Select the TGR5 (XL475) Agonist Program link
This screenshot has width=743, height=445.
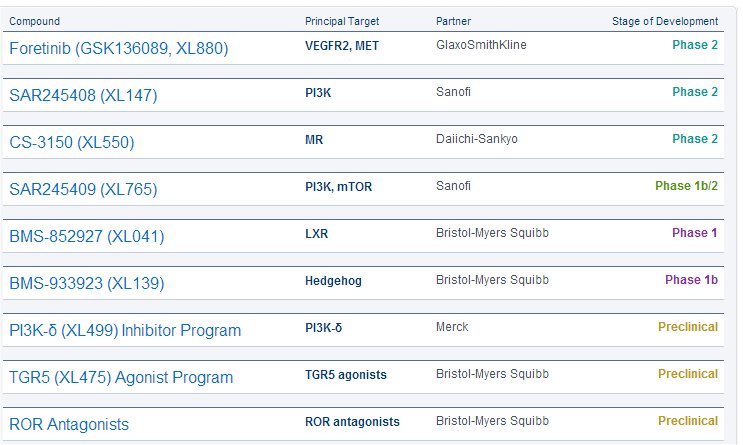tap(121, 377)
